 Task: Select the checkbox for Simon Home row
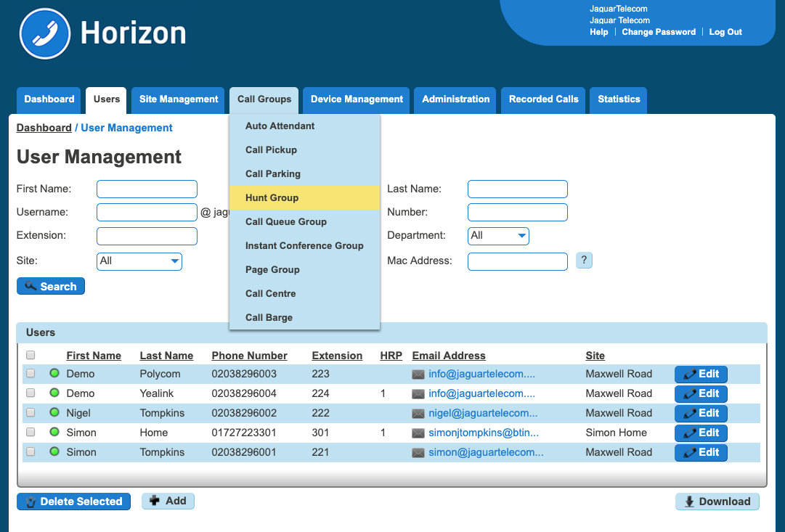[x=30, y=433]
